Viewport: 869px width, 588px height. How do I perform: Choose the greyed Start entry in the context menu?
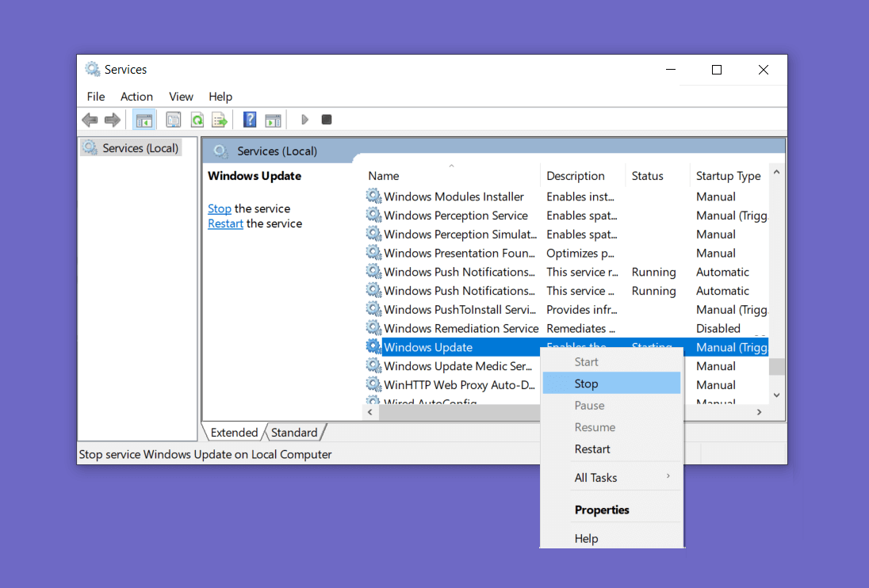pos(611,361)
